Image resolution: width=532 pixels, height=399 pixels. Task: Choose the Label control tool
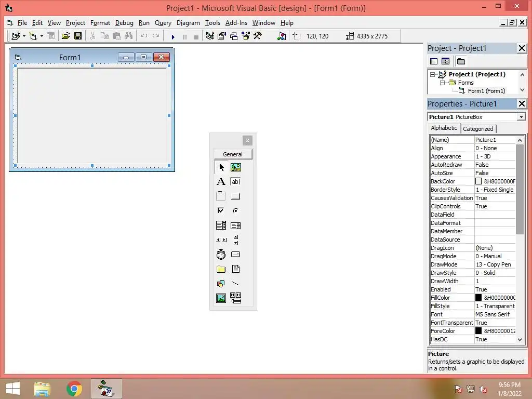(221, 181)
